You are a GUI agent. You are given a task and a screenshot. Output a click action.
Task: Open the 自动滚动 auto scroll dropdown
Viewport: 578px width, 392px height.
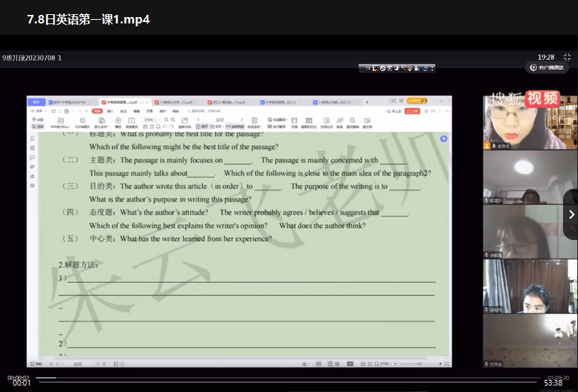[255, 123]
